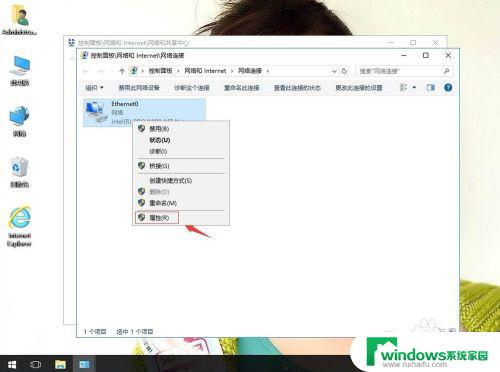Viewport: 500px width, 372px height.
Task: Click the Forward navigation arrow
Action: [100, 71]
